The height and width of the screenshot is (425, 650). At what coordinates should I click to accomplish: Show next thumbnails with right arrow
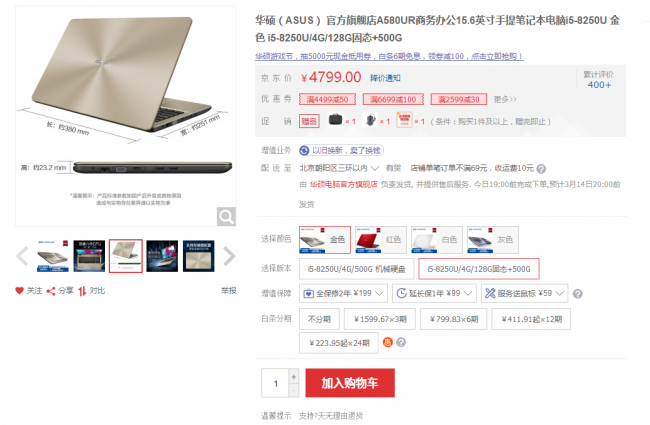click(229, 256)
